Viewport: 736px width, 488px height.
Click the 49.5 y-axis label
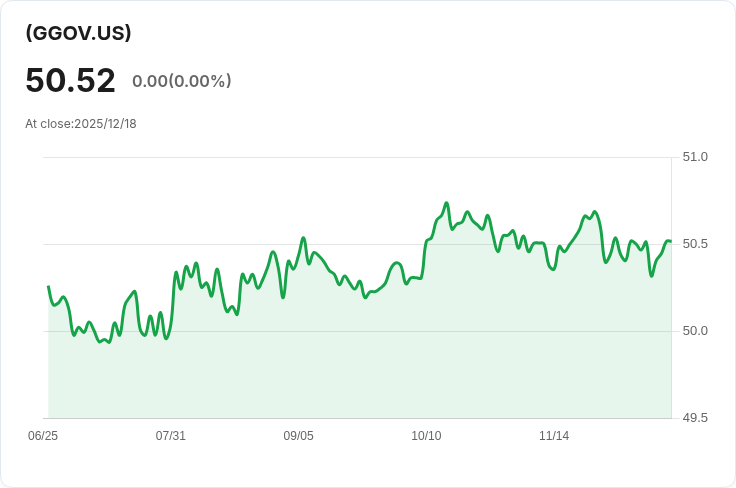[x=695, y=418]
